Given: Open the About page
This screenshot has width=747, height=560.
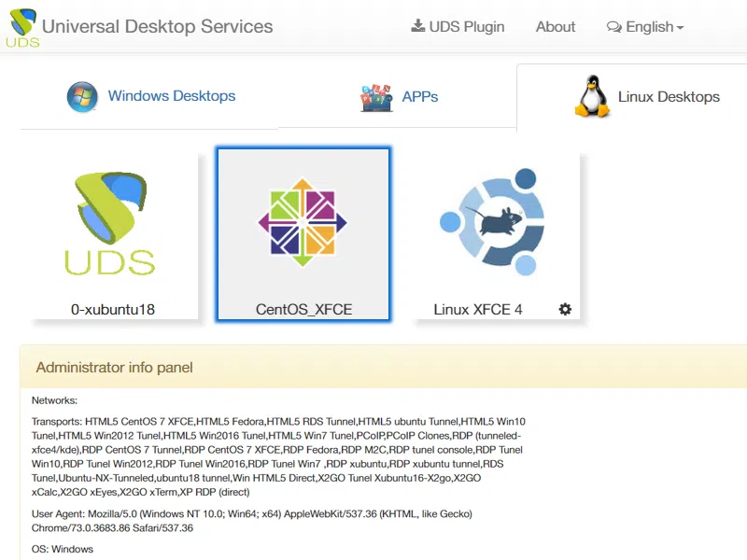Looking at the screenshot, I should point(556,27).
